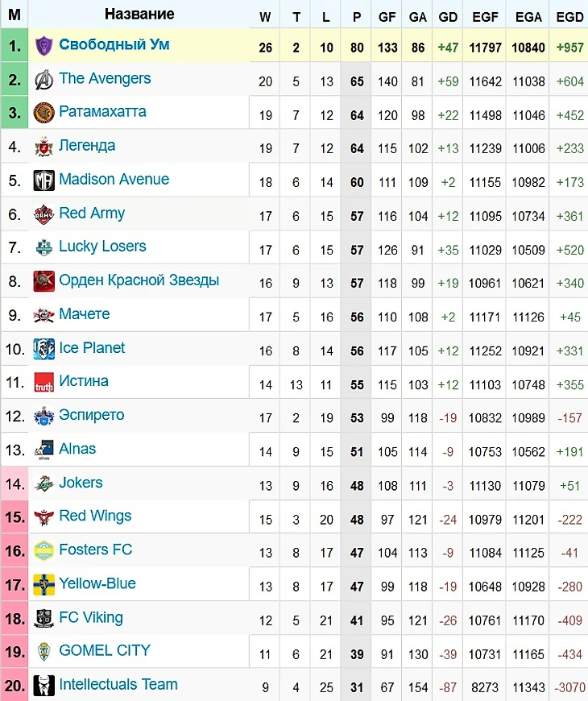Click the GOMEL CITY crest icon
The width and height of the screenshot is (588, 701).
tap(43, 653)
